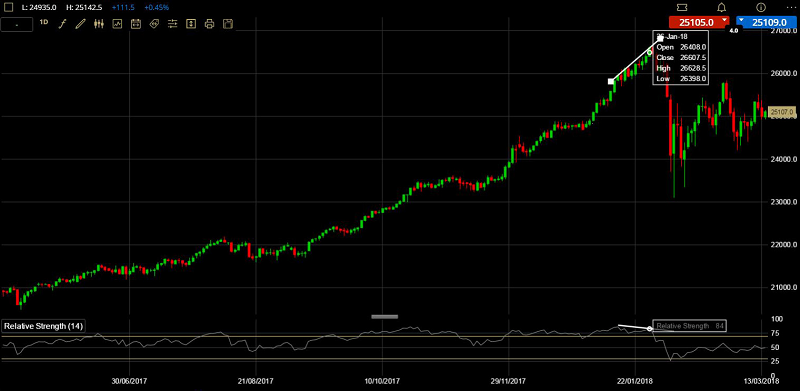Tick the checkbox beside the L: 24935.0 value
This screenshot has width=800, height=391.
9,7
